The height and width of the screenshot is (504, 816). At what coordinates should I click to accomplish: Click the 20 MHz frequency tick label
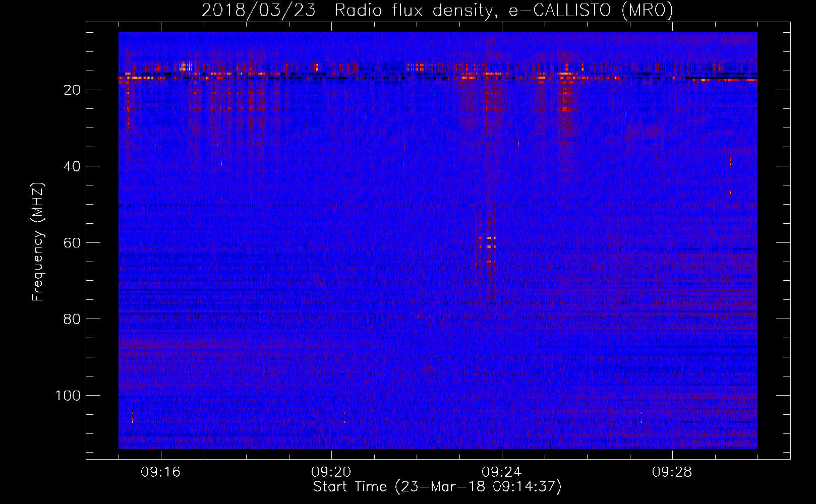(x=72, y=90)
